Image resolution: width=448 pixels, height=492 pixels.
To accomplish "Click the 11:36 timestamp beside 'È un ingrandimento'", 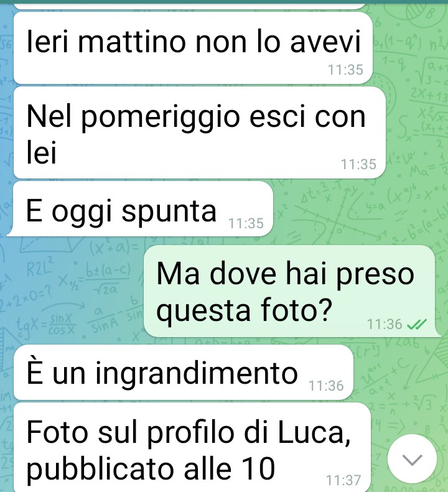I will pyautogui.click(x=326, y=386).
